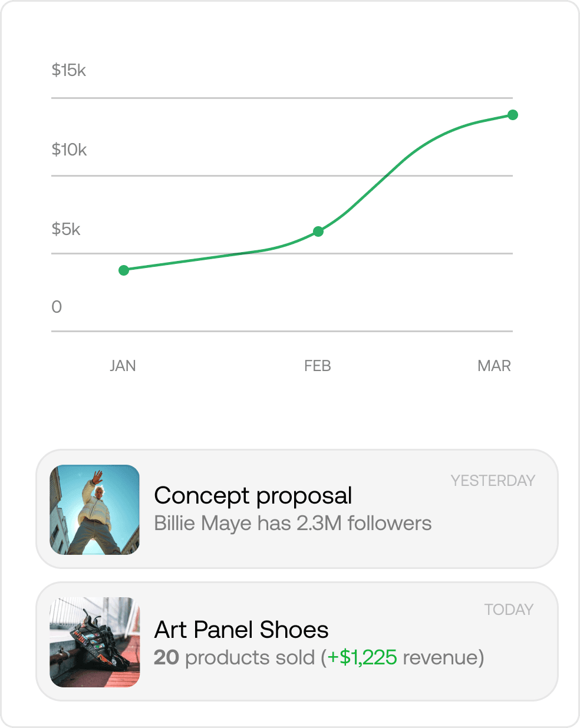
Task: Click the 20 products sold text
Action: pyautogui.click(x=234, y=657)
